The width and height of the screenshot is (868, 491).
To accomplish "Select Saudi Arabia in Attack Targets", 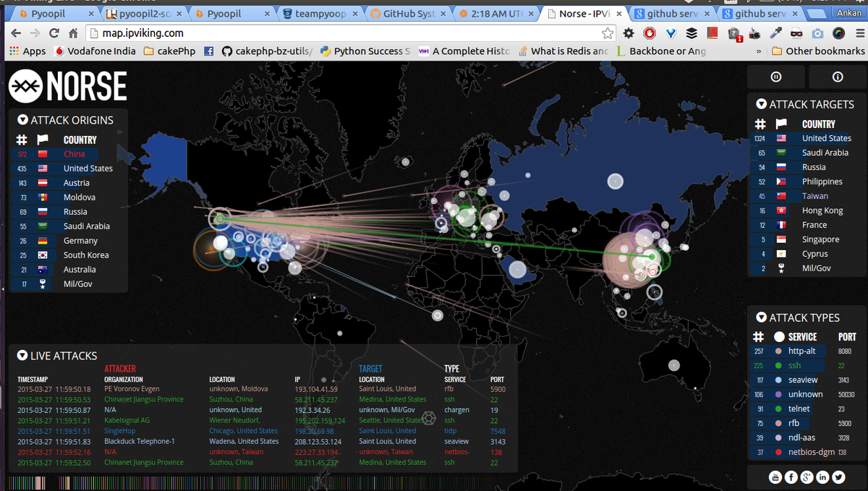I will (x=806, y=153).
